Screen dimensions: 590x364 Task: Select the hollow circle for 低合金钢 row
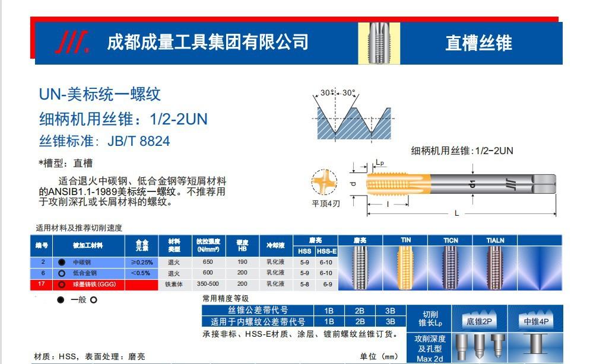(61, 273)
